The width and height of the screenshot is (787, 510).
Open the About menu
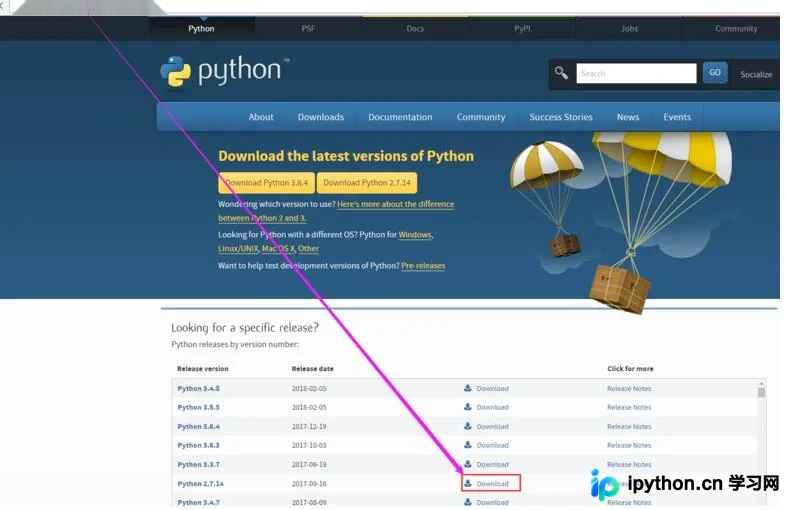[261, 117]
